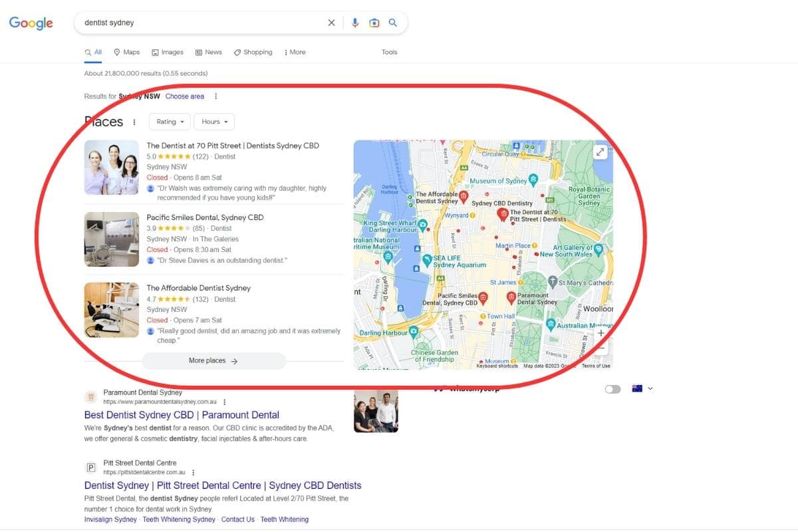Open search by image camera icon
Screen dimensions: 798x532
click(x=374, y=23)
